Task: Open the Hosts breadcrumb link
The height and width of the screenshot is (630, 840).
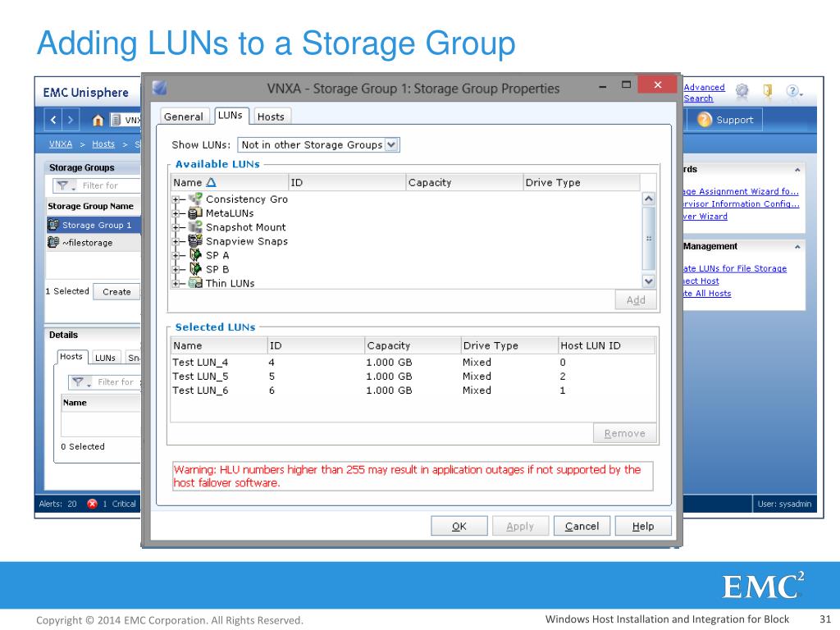Action: (x=103, y=144)
